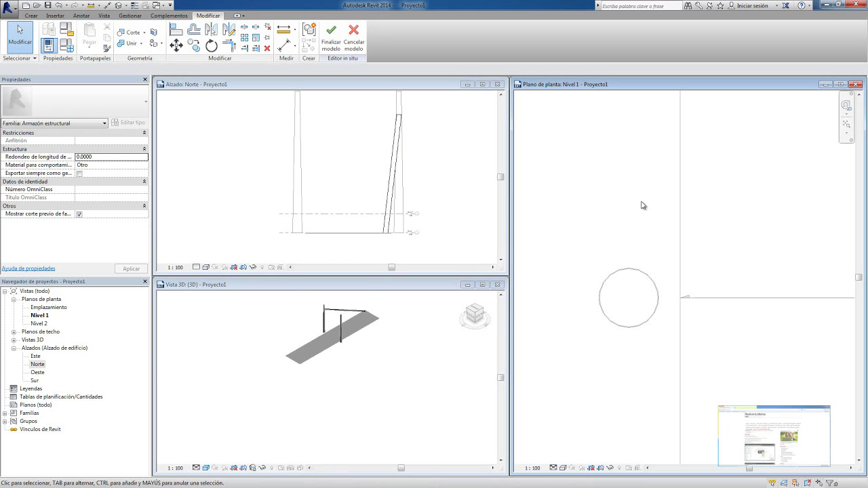Click the webpage thumbnail preview

[774, 436]
